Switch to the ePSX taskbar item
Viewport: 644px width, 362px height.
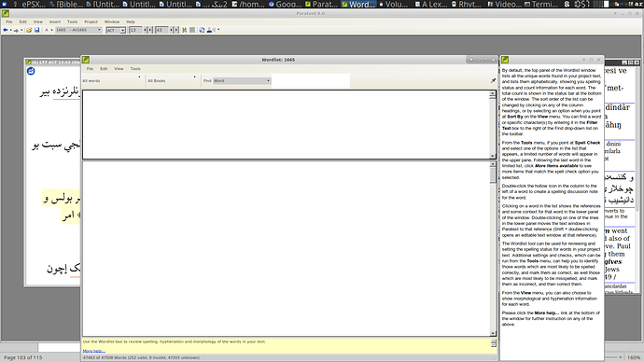click(x=31, y=4)
